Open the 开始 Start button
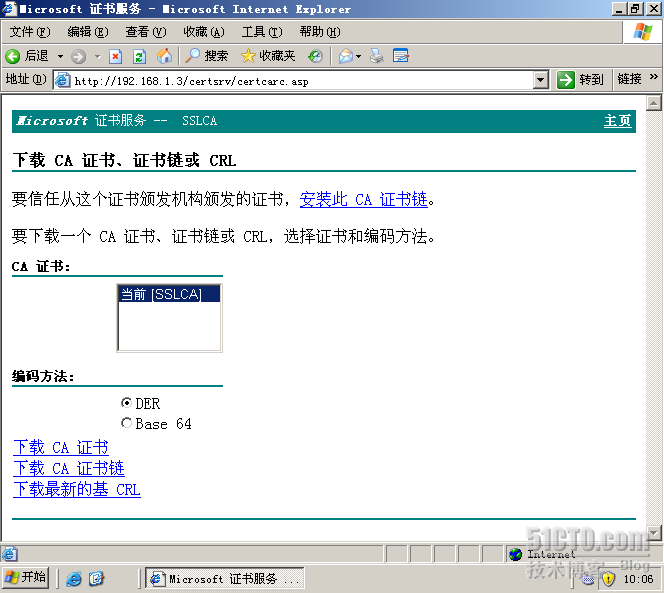 click(x=26, y=578)
